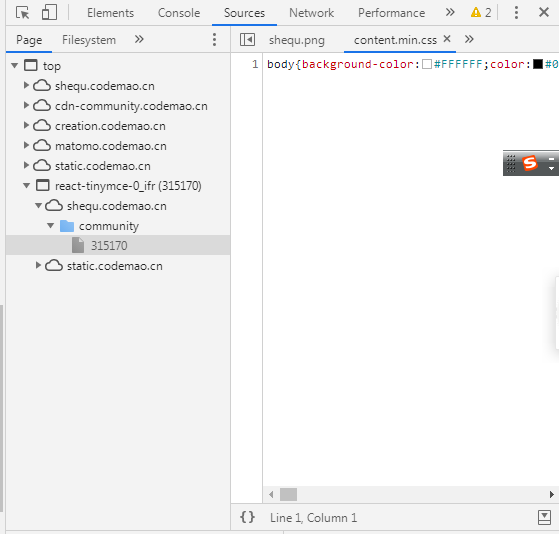
Task: Close the content.min.css tab
Action: 447,38
